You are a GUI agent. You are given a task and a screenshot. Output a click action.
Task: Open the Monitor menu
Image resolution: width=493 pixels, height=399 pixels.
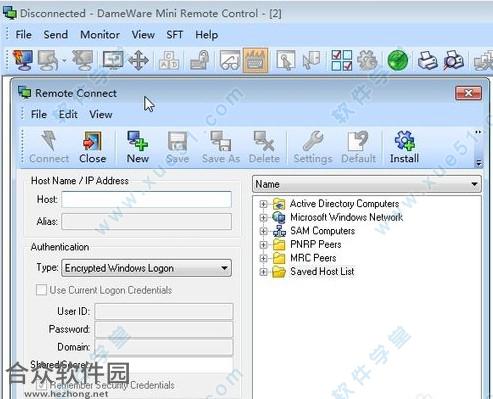(100, 35)
